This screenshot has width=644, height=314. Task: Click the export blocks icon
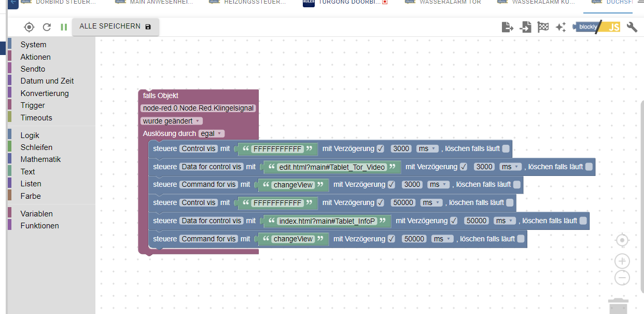(508, 28)
